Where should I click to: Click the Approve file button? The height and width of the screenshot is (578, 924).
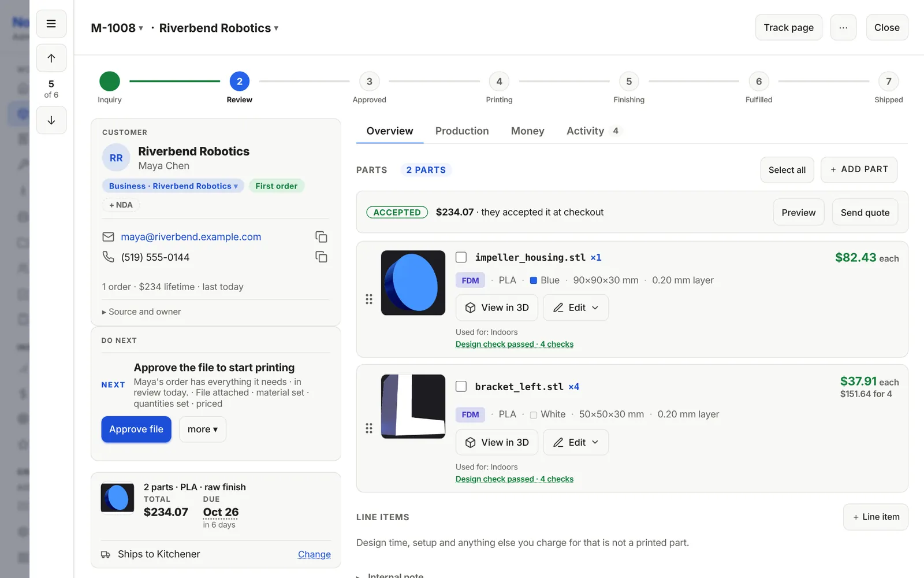coord(136,429)
